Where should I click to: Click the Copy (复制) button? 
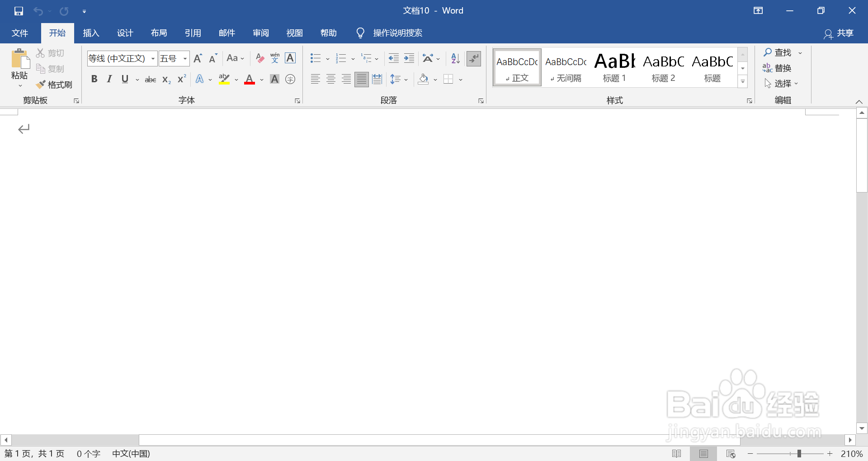click(50, 69)
